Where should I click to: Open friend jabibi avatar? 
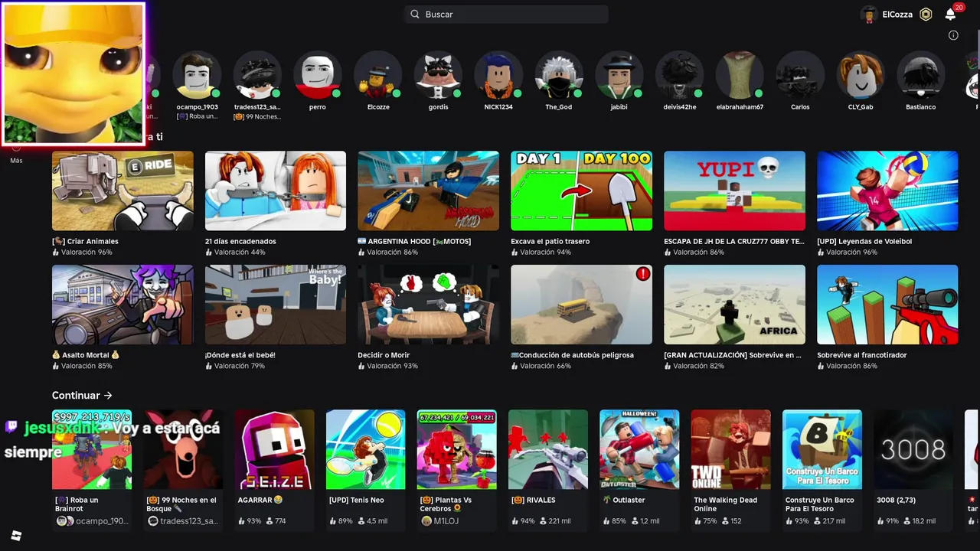pos(619,75)
